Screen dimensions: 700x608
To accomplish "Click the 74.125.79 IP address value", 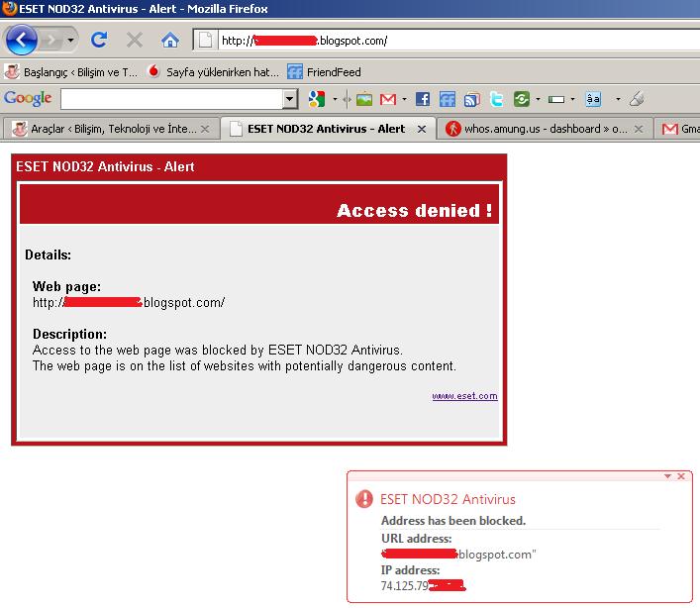I will 423,585.
